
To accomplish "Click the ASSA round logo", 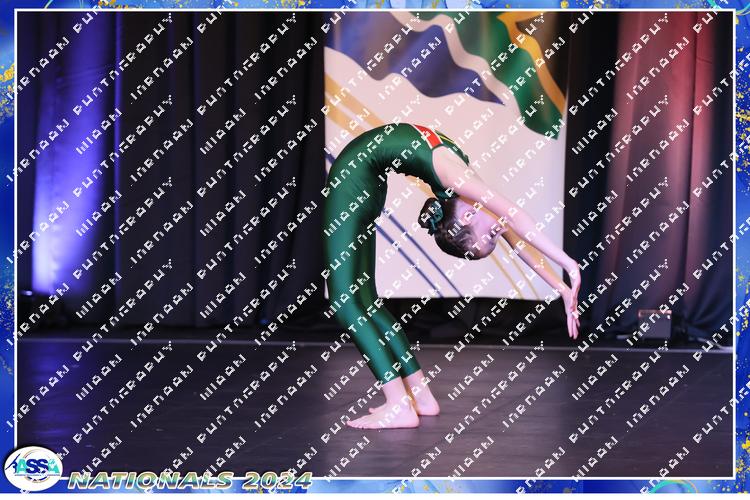I will point(33,468).
